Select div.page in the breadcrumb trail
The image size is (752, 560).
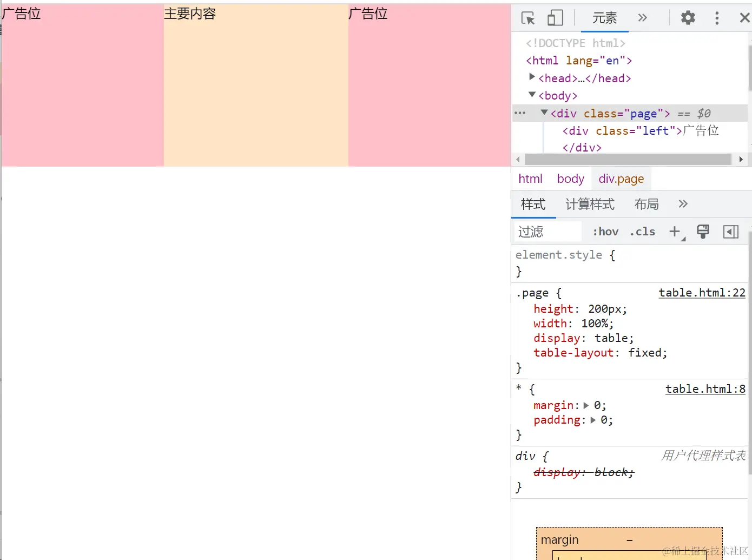[621, 179]
